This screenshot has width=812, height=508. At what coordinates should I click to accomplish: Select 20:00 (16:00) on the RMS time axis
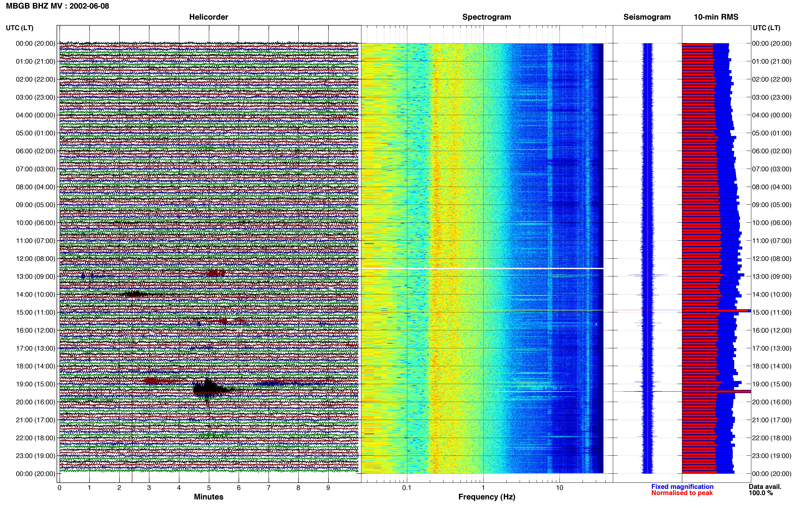point(772,402)
